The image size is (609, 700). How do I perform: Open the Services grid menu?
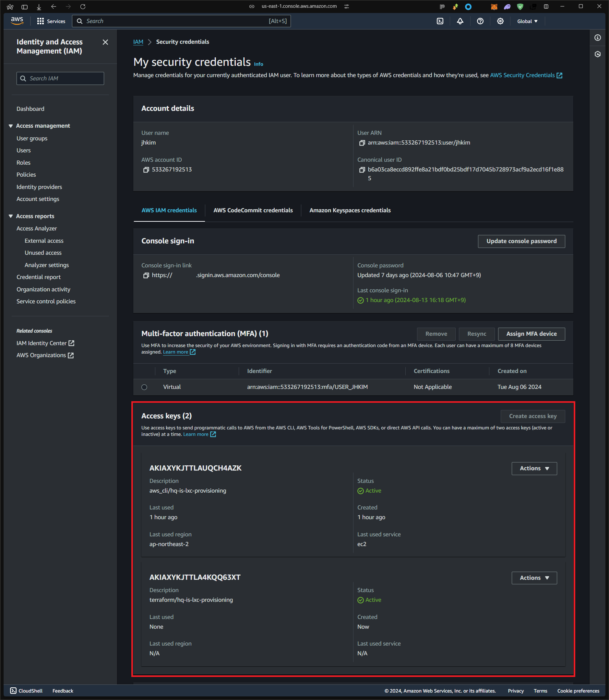pyautogui.click(x=51, y=21)
